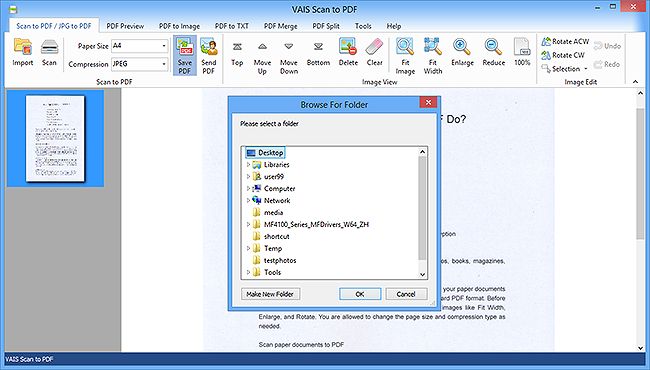Viewport: 650px width, 370px height.
Task: Select Fit Image view
Action: [x=405, y=56]
